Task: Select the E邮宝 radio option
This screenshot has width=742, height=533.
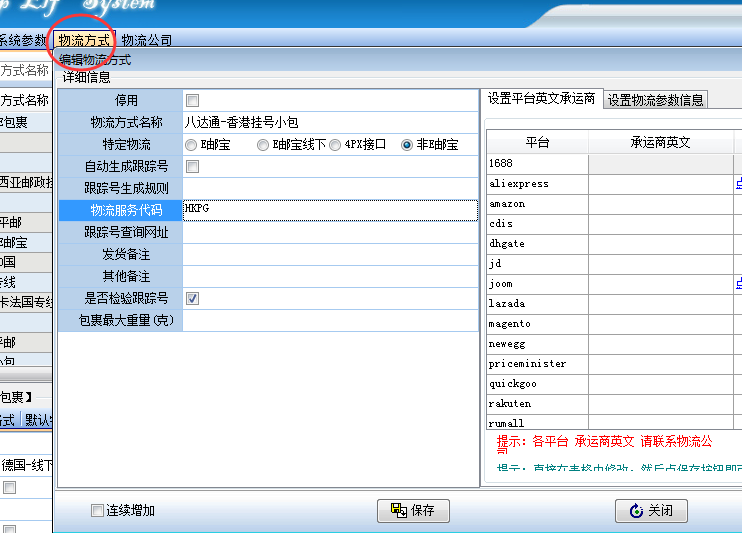Action: (x=191, y=145)
